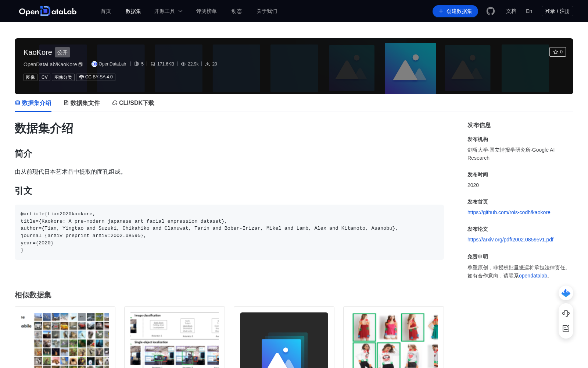Click the 图像 tag
588x368 pixels.
31,77
